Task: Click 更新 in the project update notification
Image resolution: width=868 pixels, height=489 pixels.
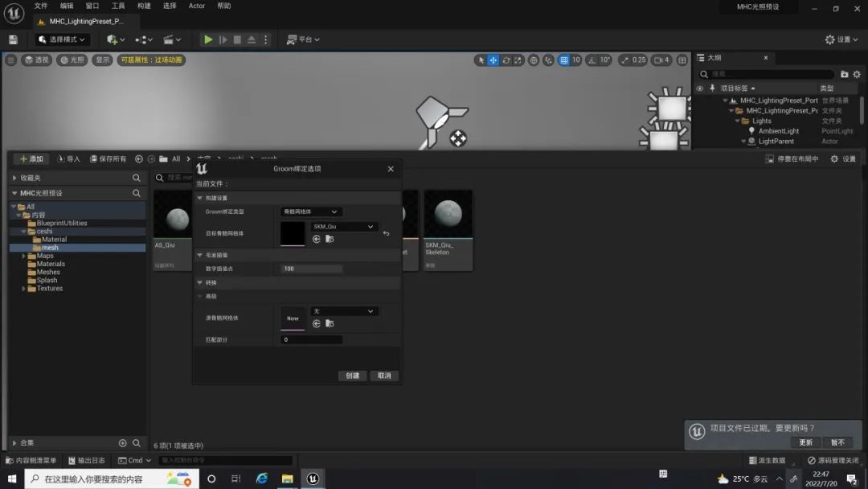Action: 805,442
